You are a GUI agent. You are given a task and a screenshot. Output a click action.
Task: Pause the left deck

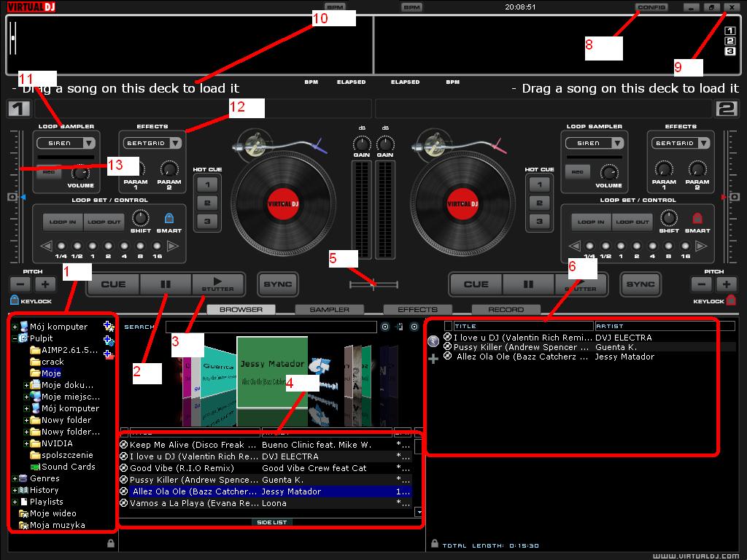coord(166,284)
